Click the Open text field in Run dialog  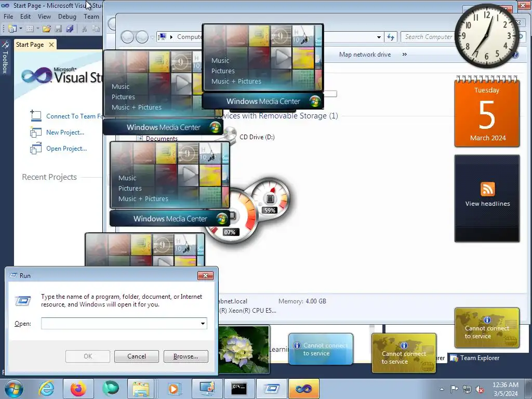(x=121, y=323)
